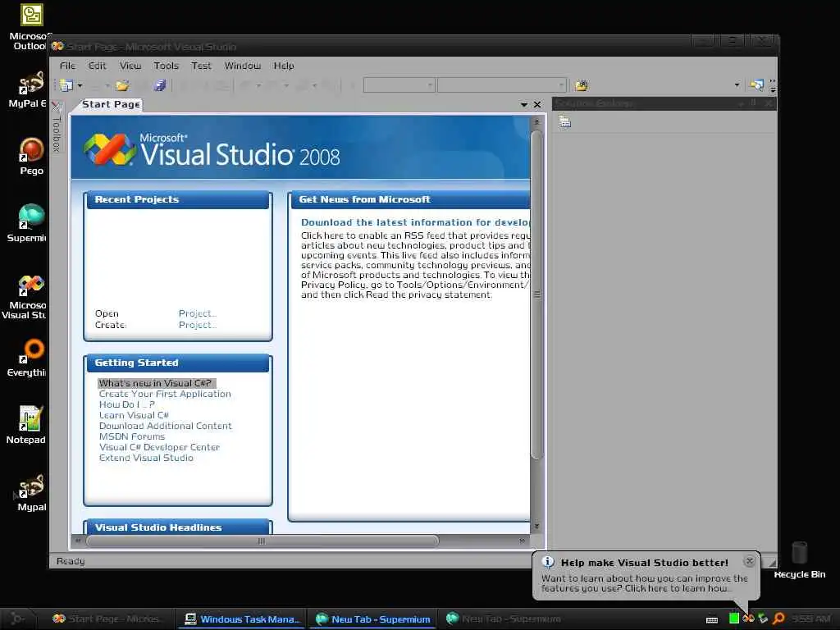Click the Save All toolbar icon

[160, 85]
